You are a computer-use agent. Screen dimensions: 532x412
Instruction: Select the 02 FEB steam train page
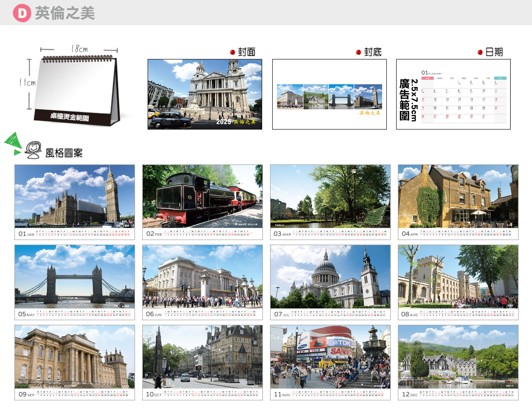point(203,202)
